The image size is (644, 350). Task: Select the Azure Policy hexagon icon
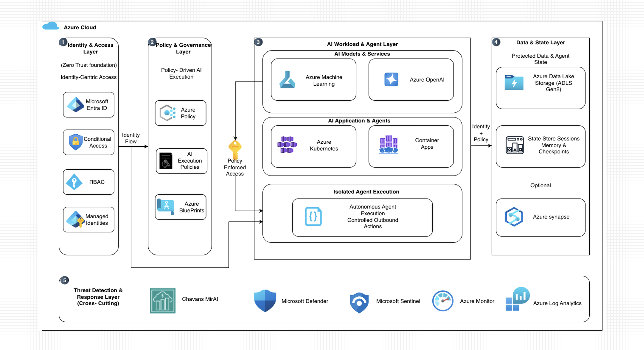tap(167, 113)
